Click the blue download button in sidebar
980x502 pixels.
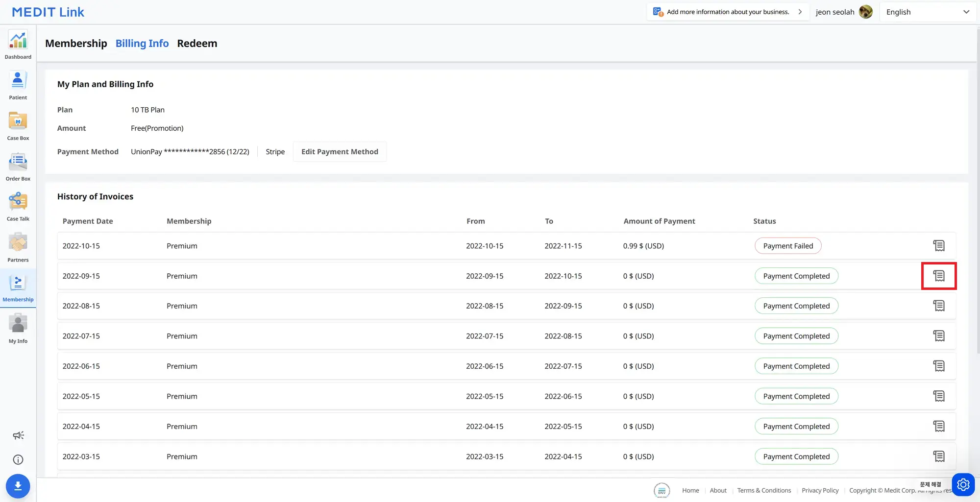click(18, 486)
